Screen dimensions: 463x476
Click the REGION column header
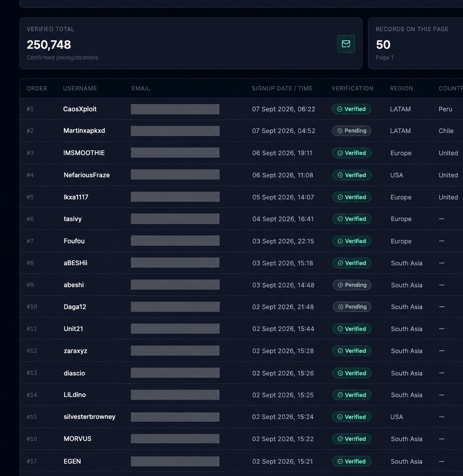point(401,88)
